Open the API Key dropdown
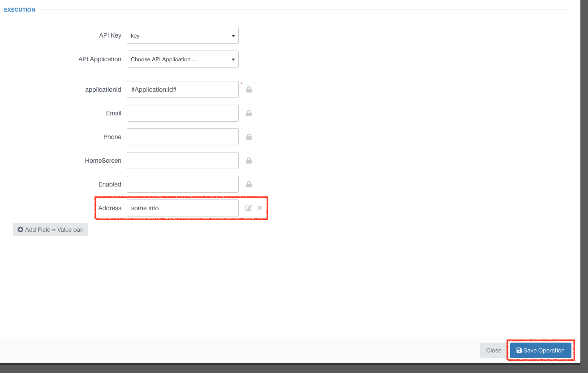The width and height of the screenshot is (588, 373). click(183, 35)
